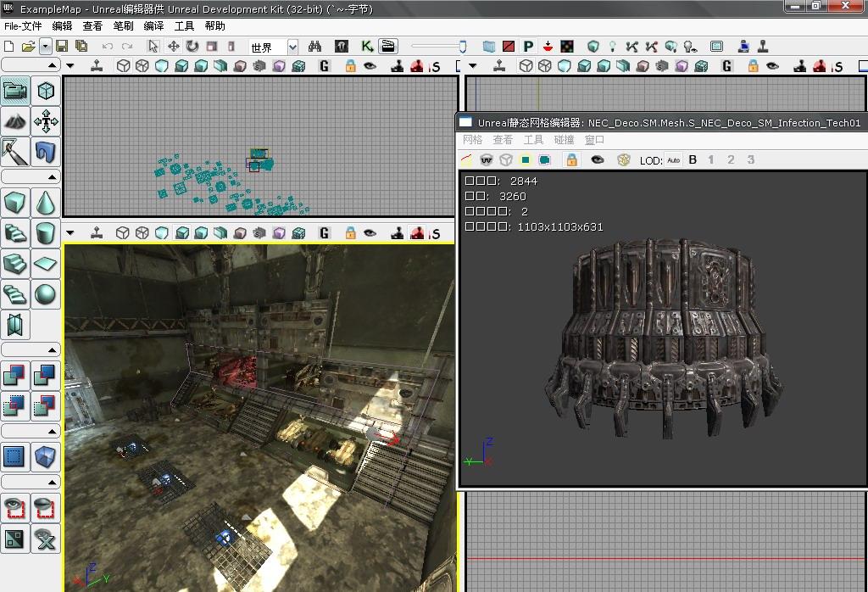868x592 pixels.
Task: Set LOD to Auto in mesh editor
Action: click(673, 160)
